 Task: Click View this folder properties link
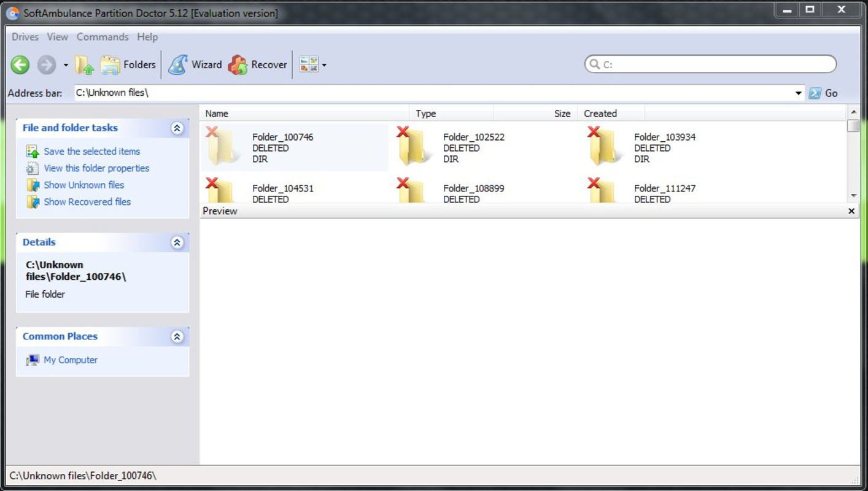point(96,168)
